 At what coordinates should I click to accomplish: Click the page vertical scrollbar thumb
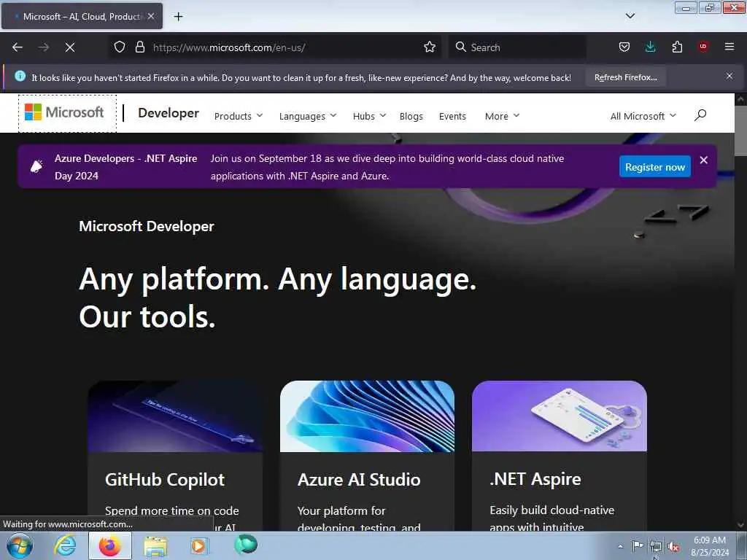[740, 130]
